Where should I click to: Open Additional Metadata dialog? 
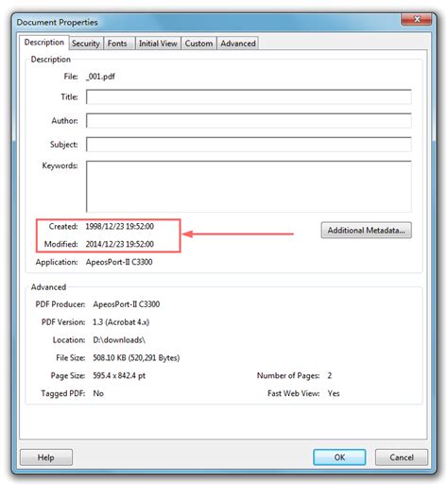[367, 231]
